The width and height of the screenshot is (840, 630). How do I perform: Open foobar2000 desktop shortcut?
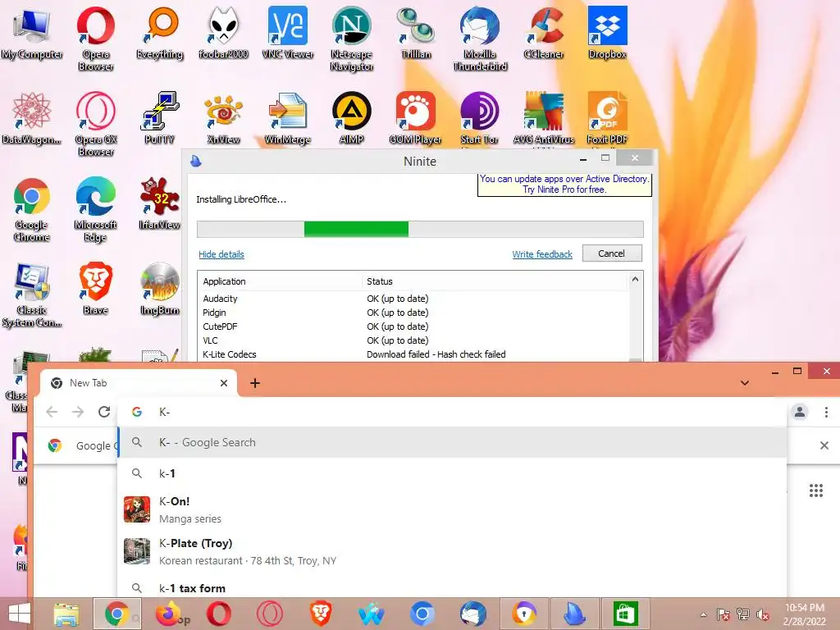click(223, 33)
